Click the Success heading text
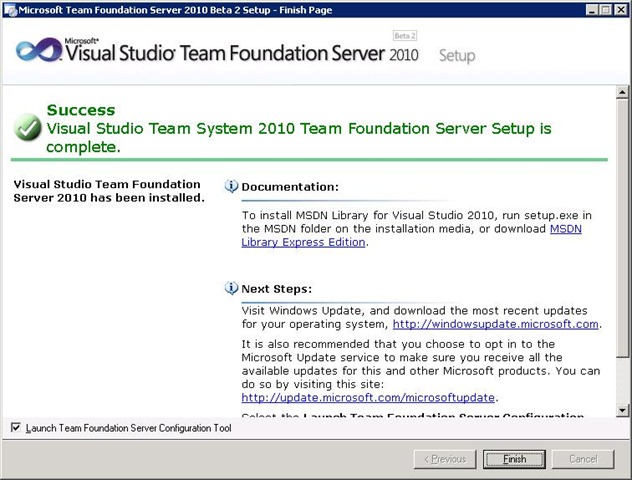 coord(81,110)
